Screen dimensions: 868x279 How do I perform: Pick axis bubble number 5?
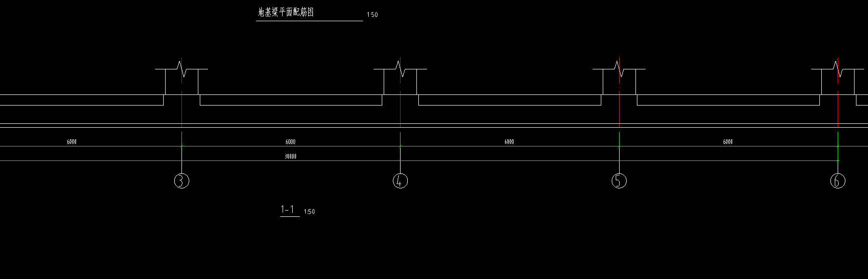(x=619, y=181)
